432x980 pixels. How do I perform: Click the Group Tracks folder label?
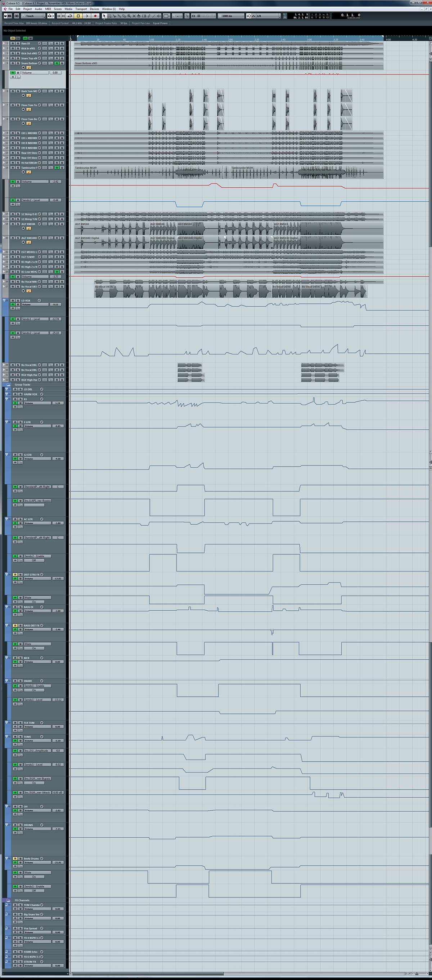click(x=22, y=385)
